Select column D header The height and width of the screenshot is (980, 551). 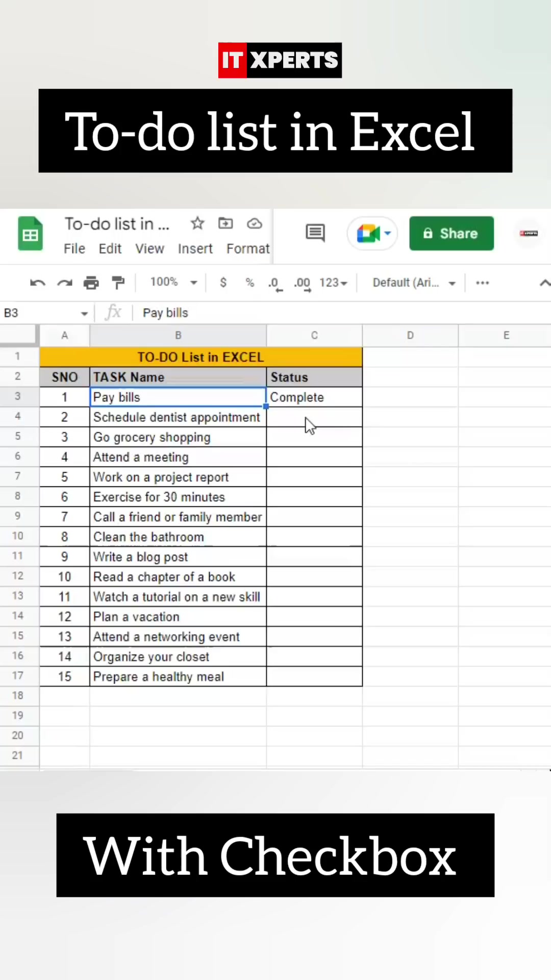pos(410,335)
